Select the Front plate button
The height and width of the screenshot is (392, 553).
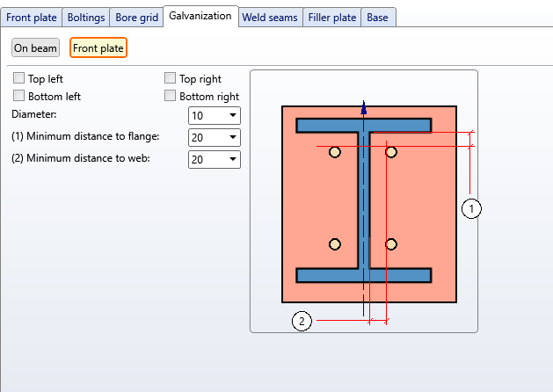coord(98,47)
